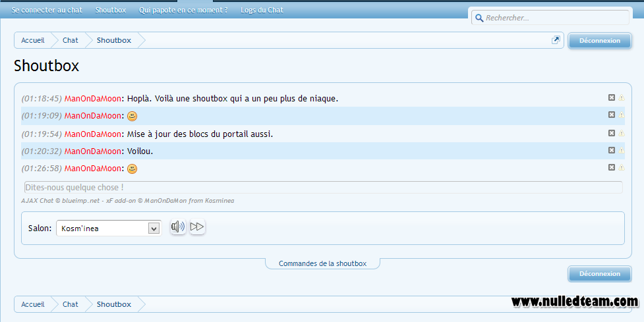
Task: Delete the 01:19:09 smiley message
Action: click(612, 115)
